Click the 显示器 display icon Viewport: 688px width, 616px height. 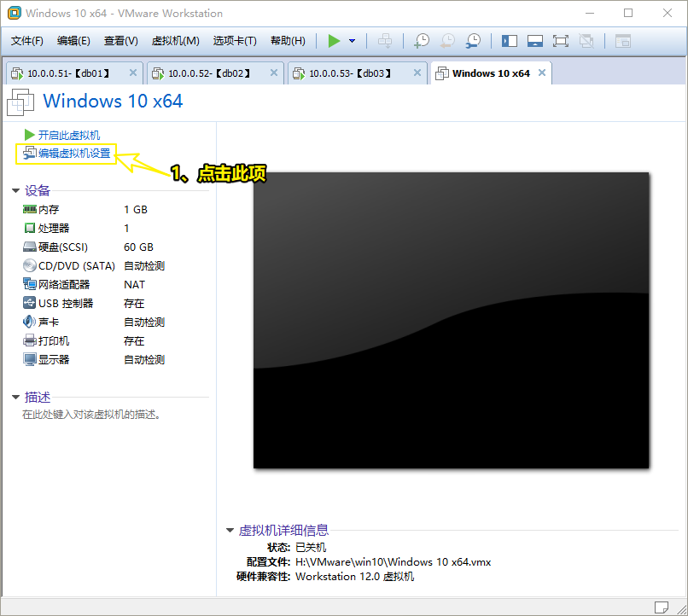(x=29, y=359)
